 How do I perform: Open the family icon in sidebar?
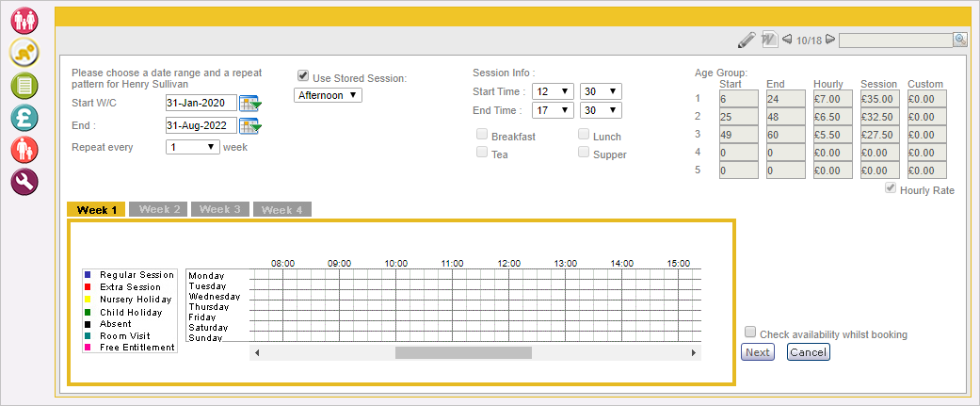pos(24,20)
